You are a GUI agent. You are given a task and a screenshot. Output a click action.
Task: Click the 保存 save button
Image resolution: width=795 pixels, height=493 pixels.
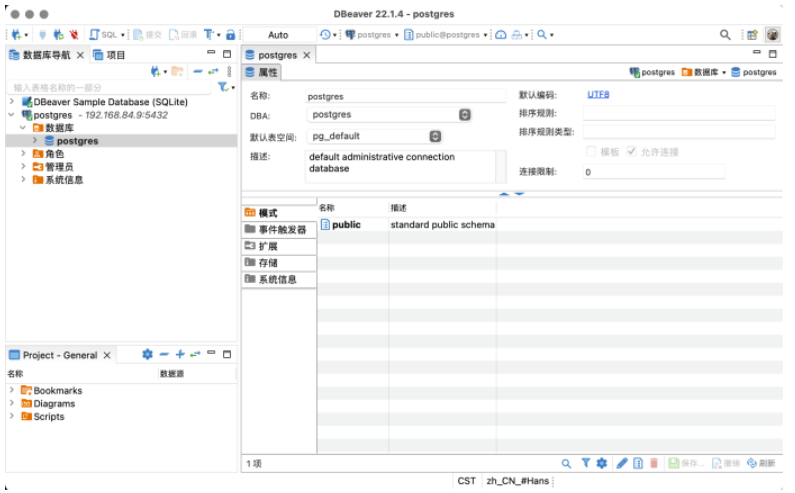pos(686,463)
